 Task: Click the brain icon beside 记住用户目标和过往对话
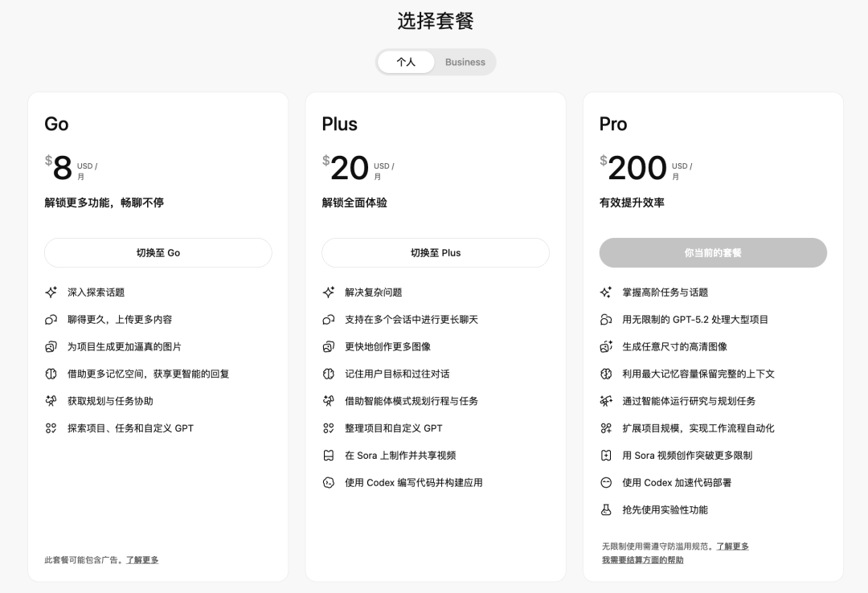coord(328,374)
